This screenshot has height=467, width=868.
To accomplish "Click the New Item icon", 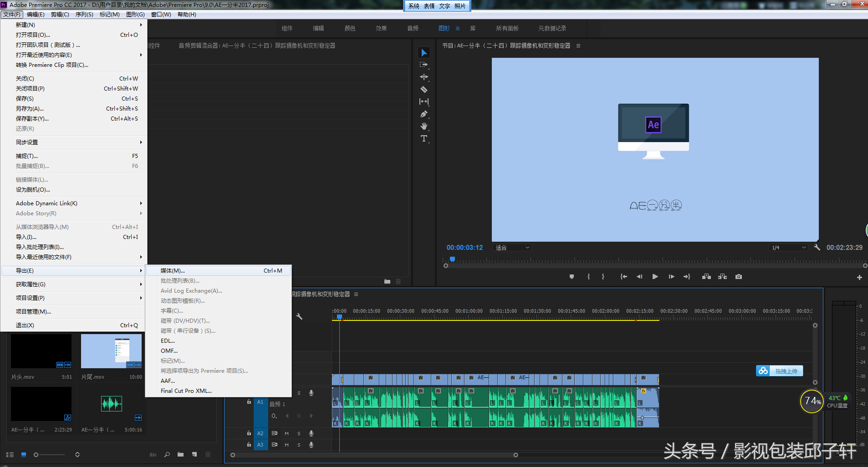I will click(x=194, y=454).
